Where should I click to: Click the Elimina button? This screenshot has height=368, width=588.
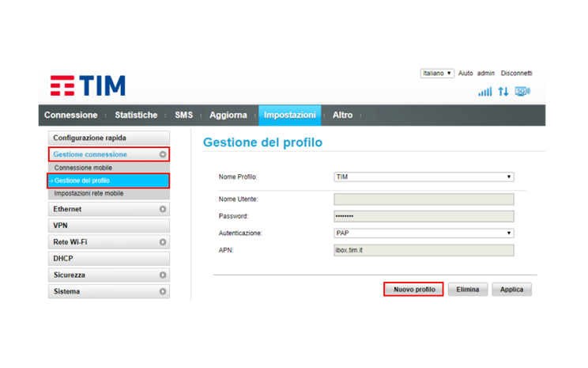tap(468, 290)
